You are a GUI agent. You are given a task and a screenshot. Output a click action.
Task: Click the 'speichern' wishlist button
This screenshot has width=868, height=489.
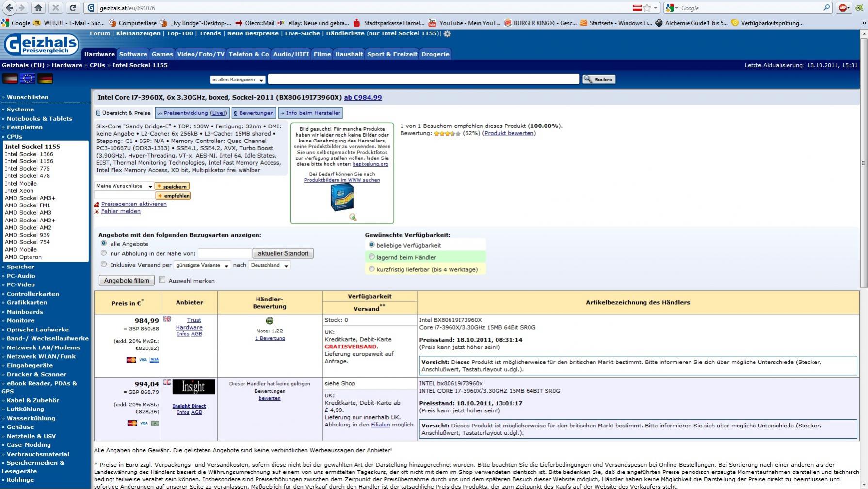tap(172, 186)
